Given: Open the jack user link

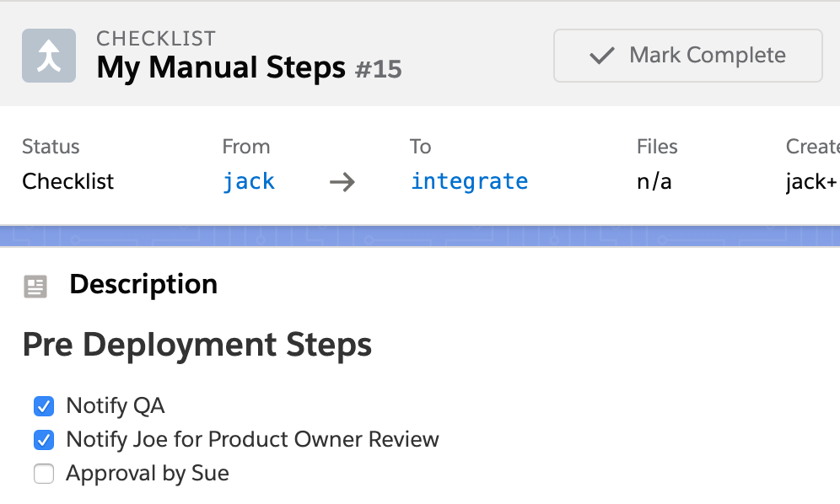Looking at the screenshot, I should pyautogui.click(x=249, y=181).
